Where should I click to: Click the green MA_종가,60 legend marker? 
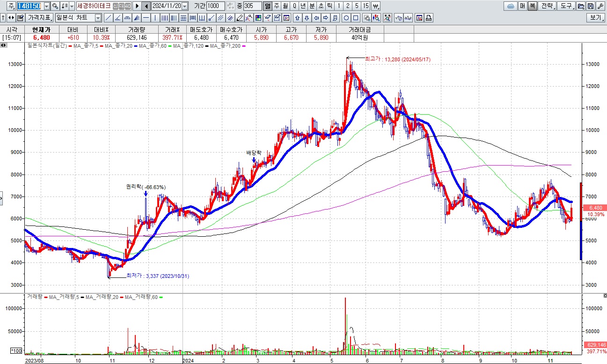point(171,45)
